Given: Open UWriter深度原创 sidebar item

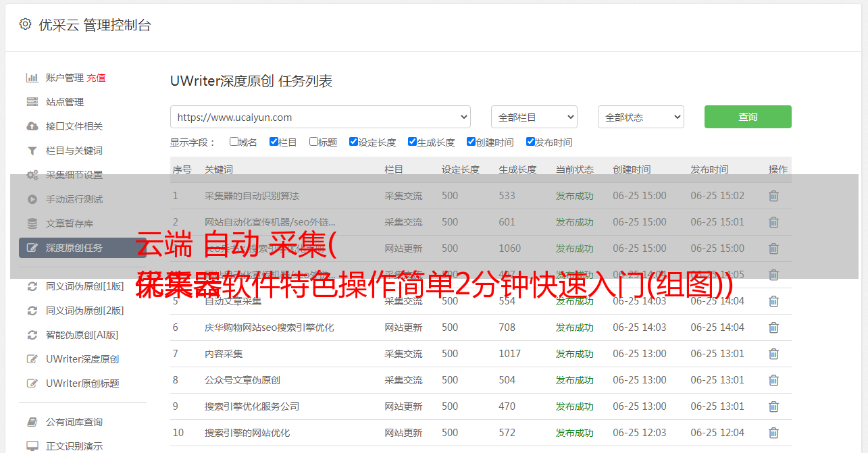Looking at the screenshot, I should coord(82,359).
